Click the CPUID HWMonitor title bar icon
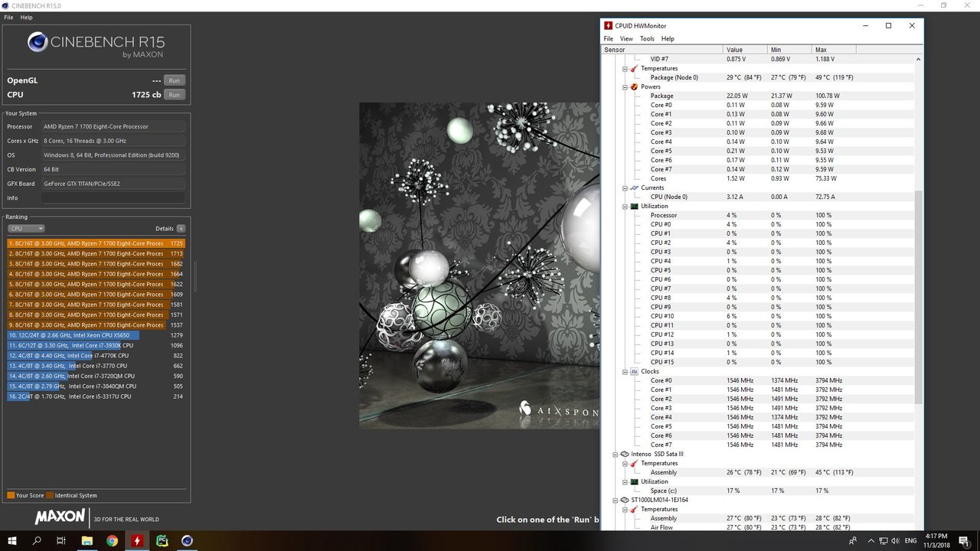This screenshot has width=980, height=551. pyautogui.click(x=609, y=25)
